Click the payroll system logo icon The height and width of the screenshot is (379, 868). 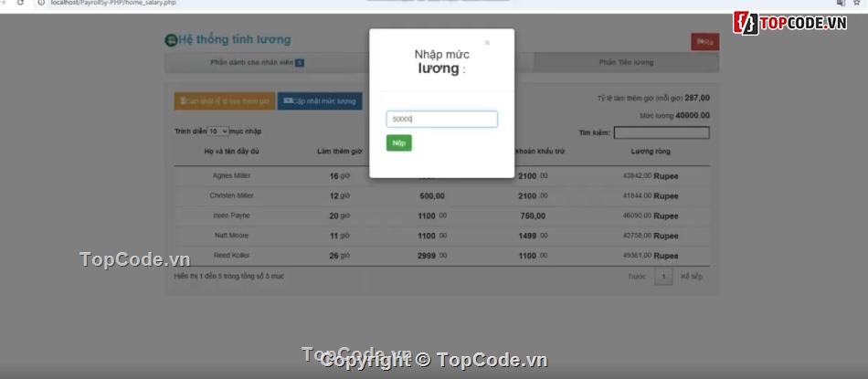tap(171, 40)
